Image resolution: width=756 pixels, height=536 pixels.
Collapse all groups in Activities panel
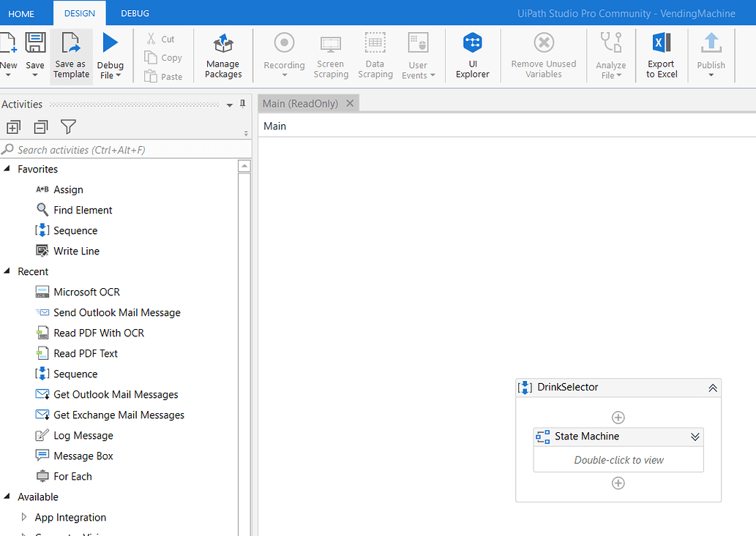tap(40, 127)
